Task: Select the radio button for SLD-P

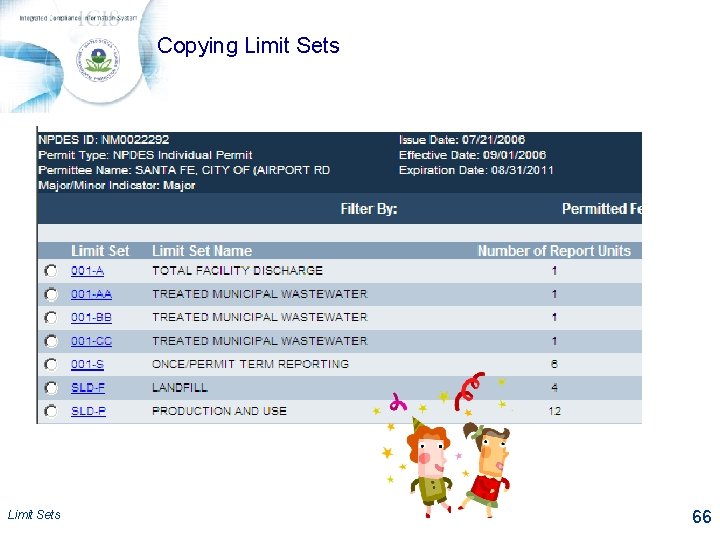Action: pos(51,411)
